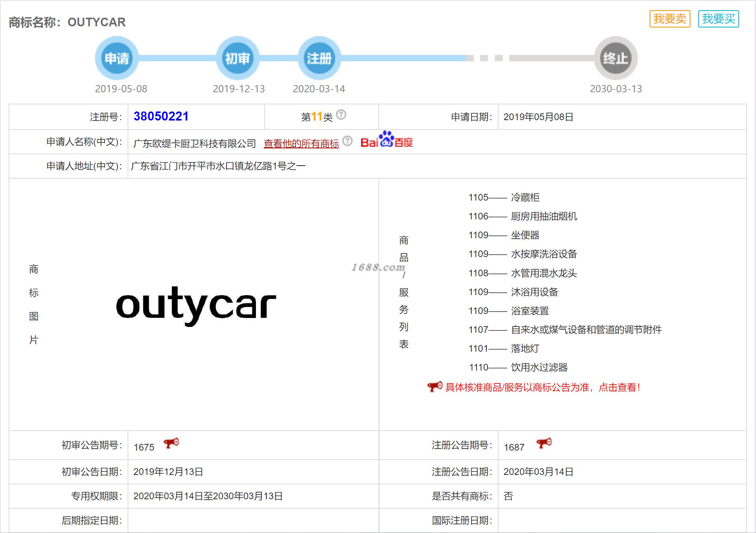Click the applicant address 广东省江门市开平市 text
This screenshot has width=756, height=533.
218,166
